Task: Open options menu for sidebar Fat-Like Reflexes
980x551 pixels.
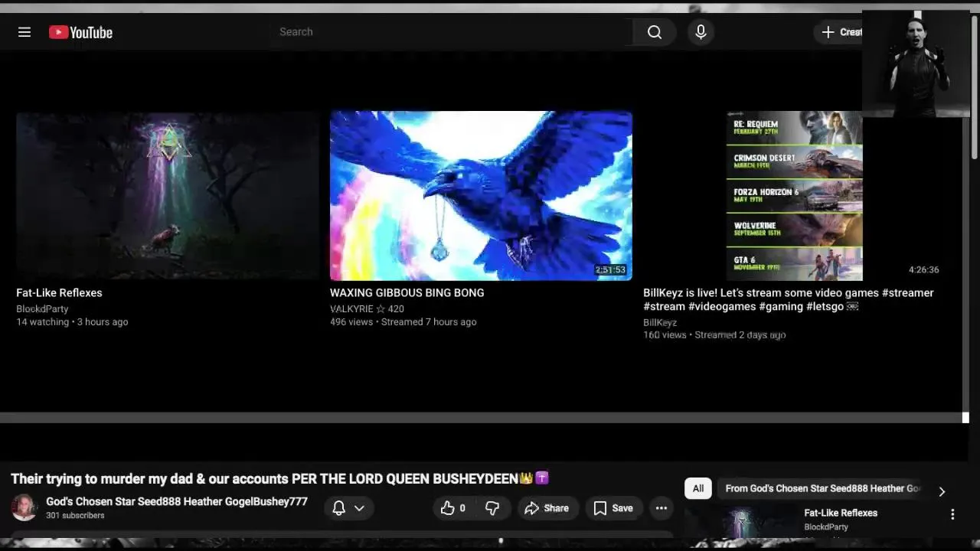Action: (952, 514)
